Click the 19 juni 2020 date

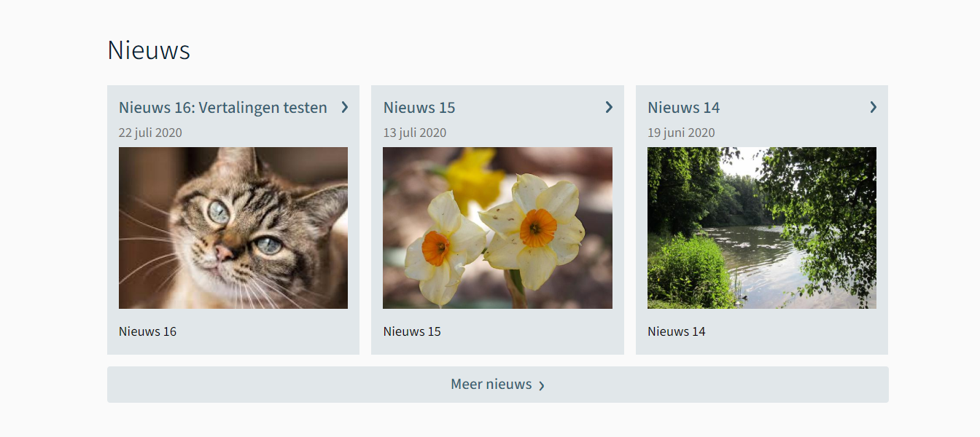(681, 133)
